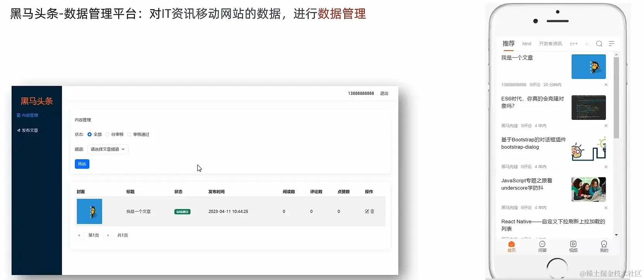
Task: Click the 第1页 page indicator
Action: tap(94, 235)
